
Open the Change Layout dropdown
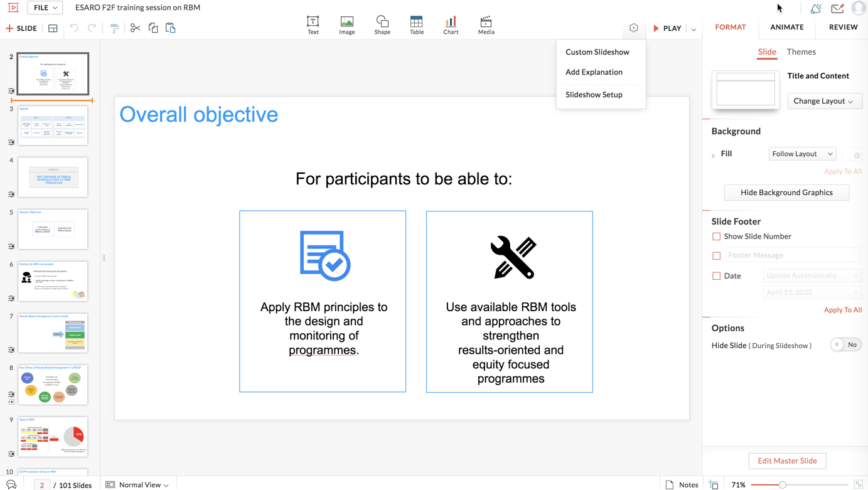tap(824, 101)
